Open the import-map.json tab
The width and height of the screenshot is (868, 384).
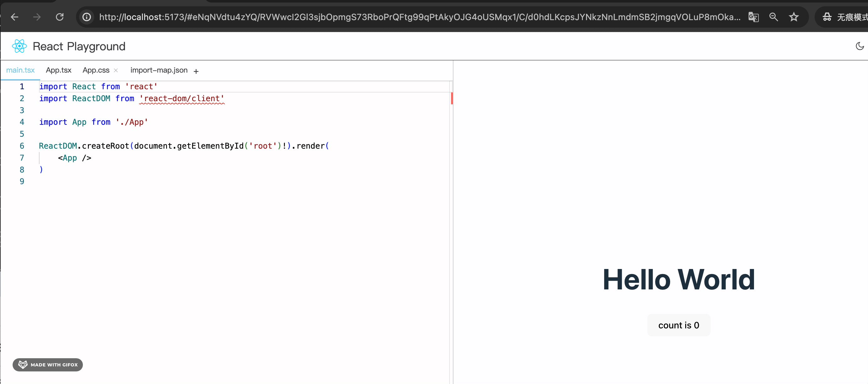click(x=159, y=70)
